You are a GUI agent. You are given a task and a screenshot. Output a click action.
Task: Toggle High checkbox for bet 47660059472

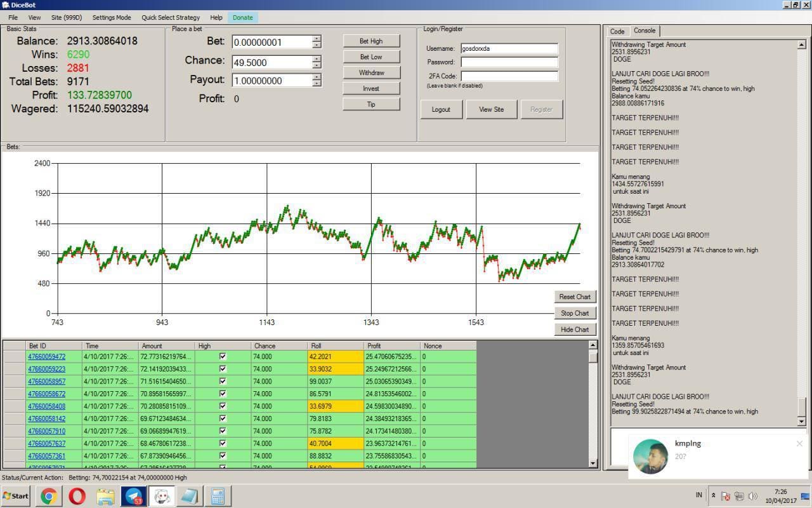pyautogui.click(x=223, y=356)
